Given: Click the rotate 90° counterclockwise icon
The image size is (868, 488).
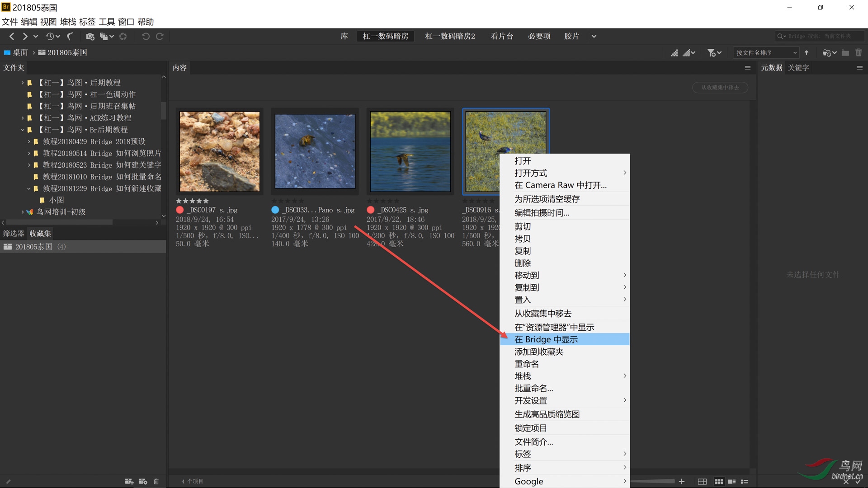Looking at the screenshot, I should pos(146,37).
